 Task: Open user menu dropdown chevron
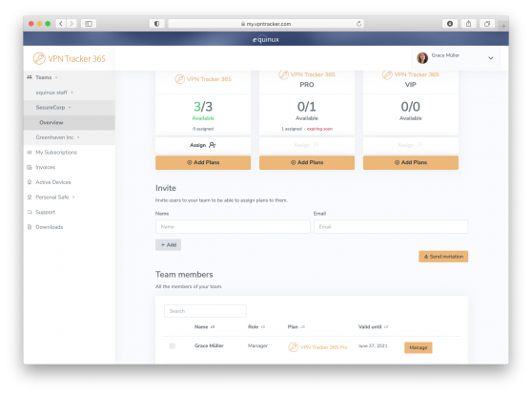(x=491, y=58)
